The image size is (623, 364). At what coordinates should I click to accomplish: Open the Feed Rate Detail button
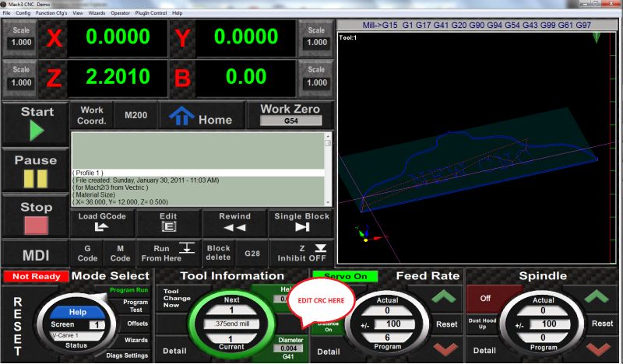(328, 352)
